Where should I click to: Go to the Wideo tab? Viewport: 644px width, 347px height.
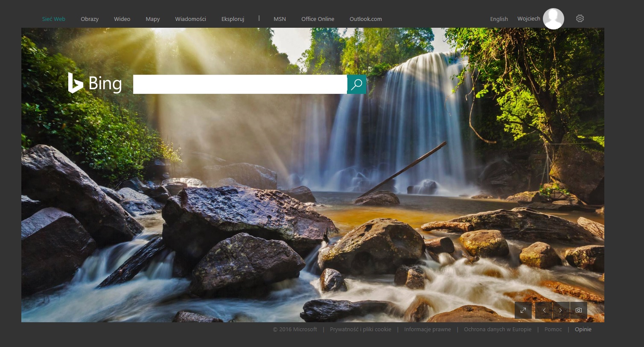click(x=122, y=19)
